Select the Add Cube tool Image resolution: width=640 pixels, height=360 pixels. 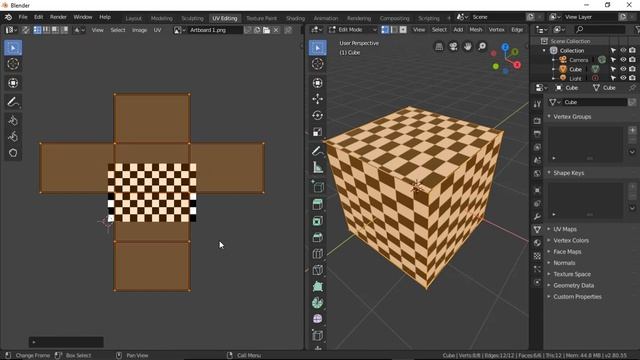[318, 187]
